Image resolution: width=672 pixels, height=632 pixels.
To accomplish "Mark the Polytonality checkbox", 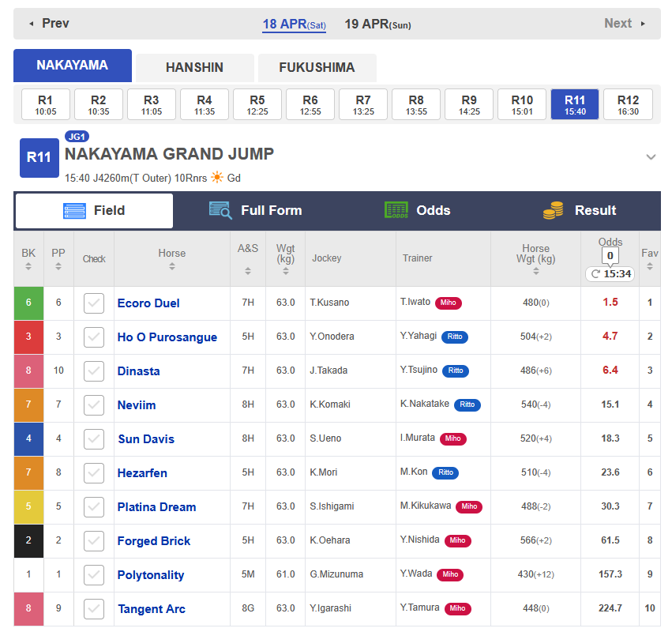I will [x=94, y=575].
